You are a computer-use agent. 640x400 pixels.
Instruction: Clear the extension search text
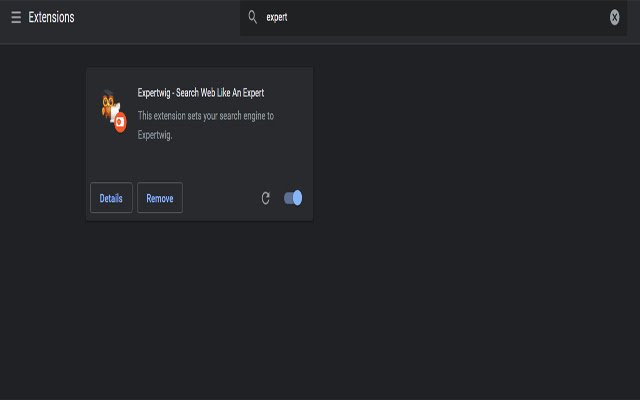[x=614, y=17]
